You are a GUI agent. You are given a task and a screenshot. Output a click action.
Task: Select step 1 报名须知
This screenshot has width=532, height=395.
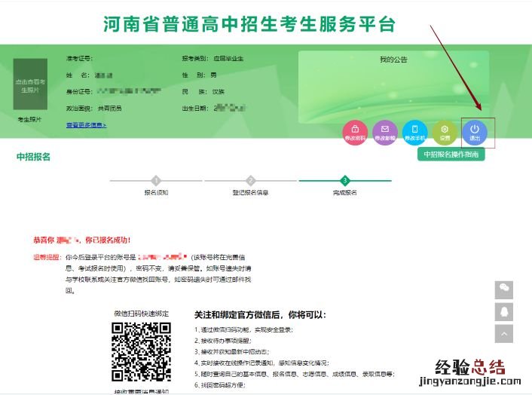click(x=156, y=181)
